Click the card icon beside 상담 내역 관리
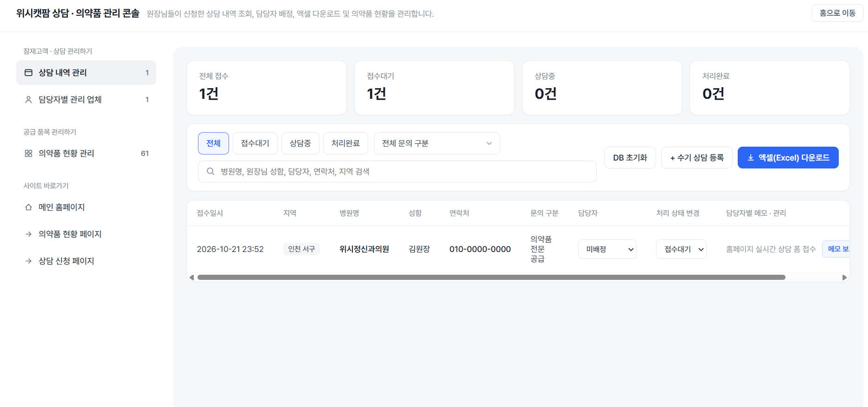This screenshot has width=868, height=407. pos(28,72)
